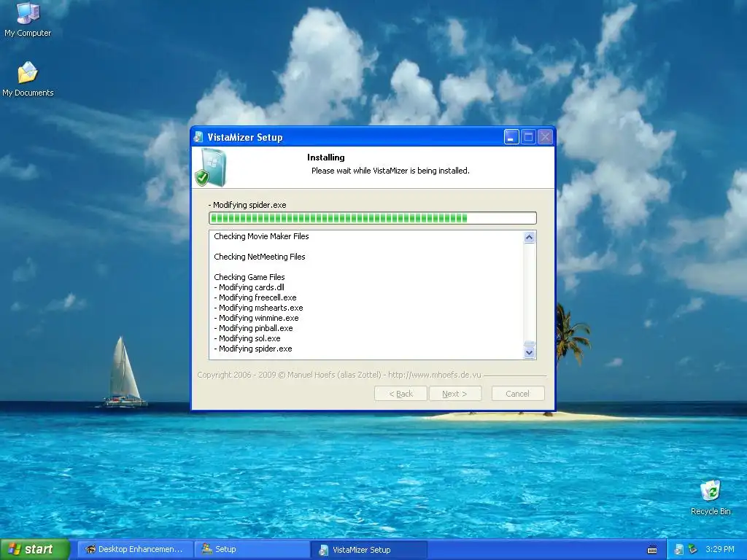Click the clock showing 3:29 PM

(x=720, y=549)
